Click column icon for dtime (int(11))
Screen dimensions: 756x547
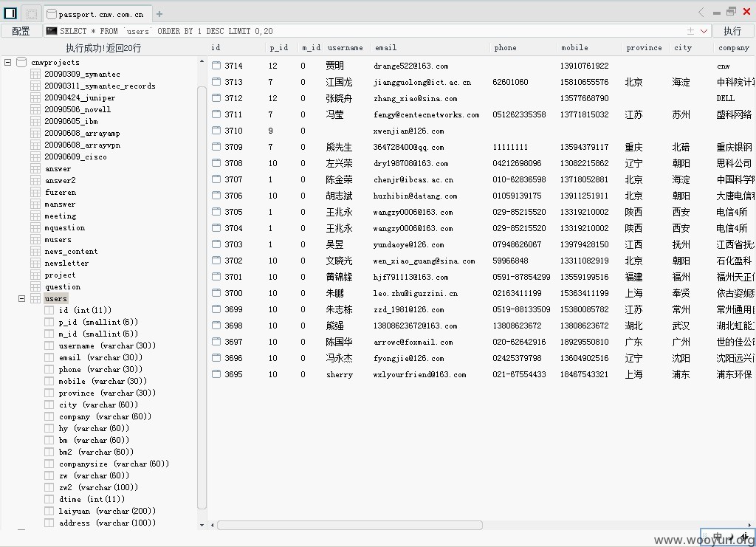click(49, 499)
